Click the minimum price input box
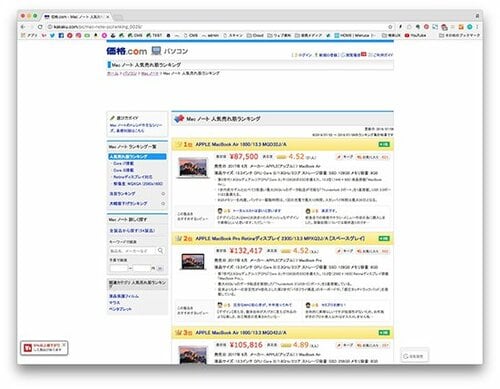 [x=119, y=268]
